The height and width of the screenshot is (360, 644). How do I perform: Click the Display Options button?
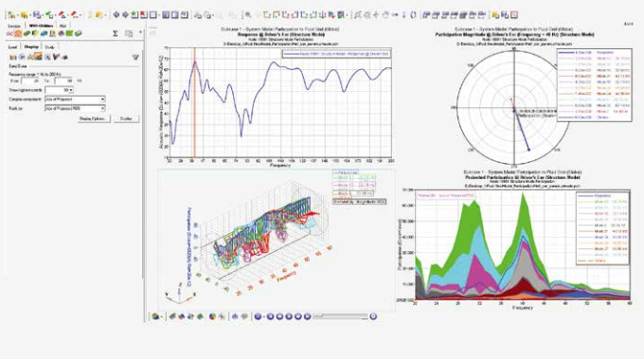click(94, 118)
